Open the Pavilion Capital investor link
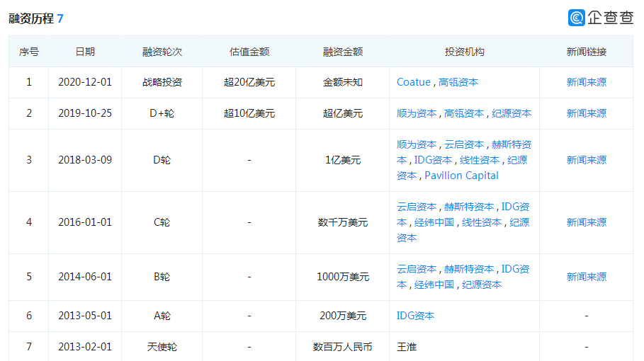Image resolution: width=644 pixels, height=361 pixels. point(461,176)
